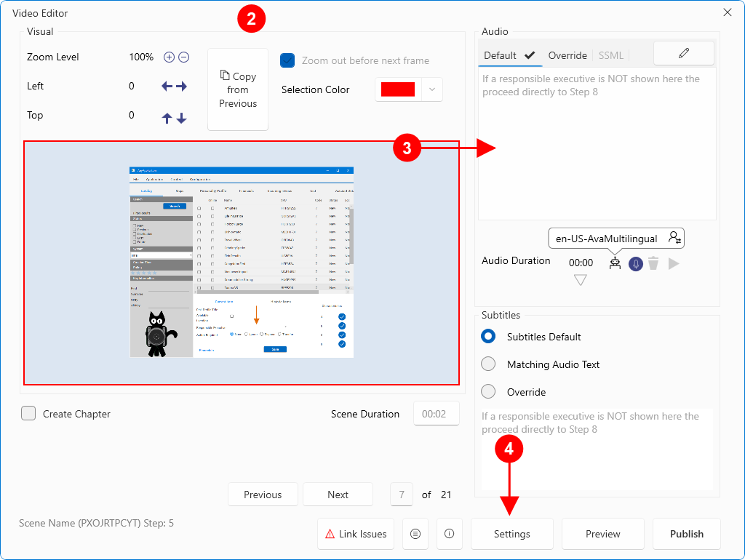Click the robot text-to-speech icon
This screenshot has width=745, height=560.
(615, 263)
